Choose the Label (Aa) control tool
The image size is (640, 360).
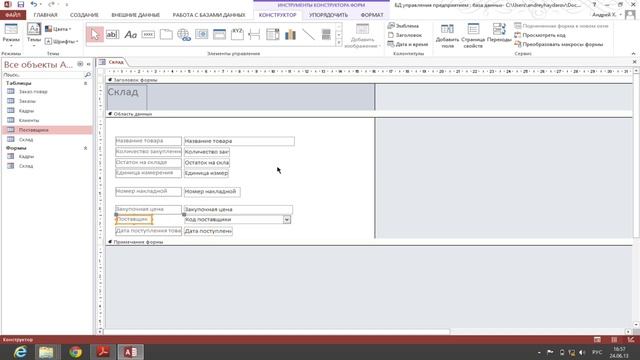point(130,35)
